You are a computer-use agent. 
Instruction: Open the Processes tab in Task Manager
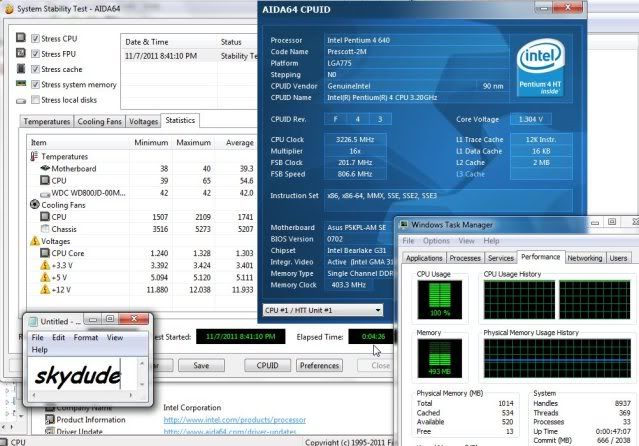465,258
